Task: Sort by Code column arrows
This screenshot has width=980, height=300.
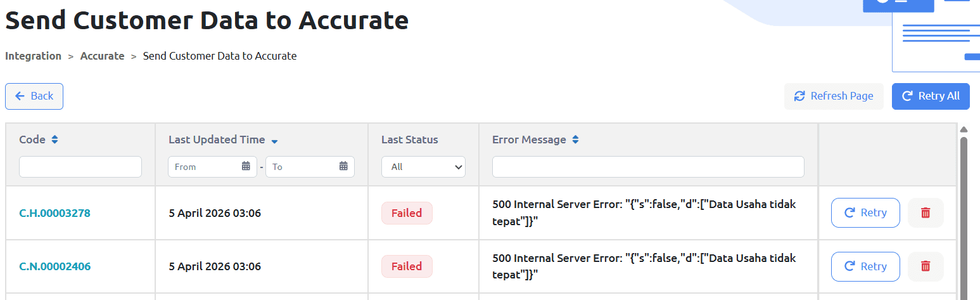Action: pos(54,140)
